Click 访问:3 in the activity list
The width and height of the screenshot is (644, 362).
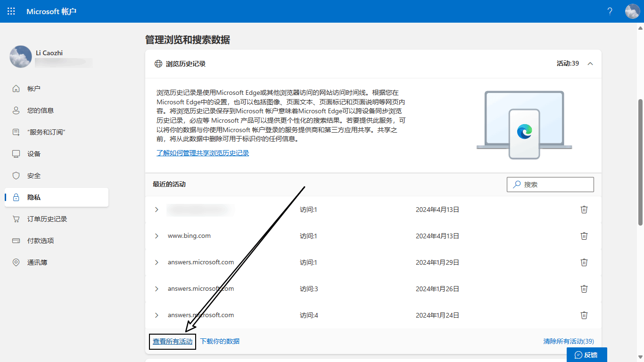click(x=309, y=289)
